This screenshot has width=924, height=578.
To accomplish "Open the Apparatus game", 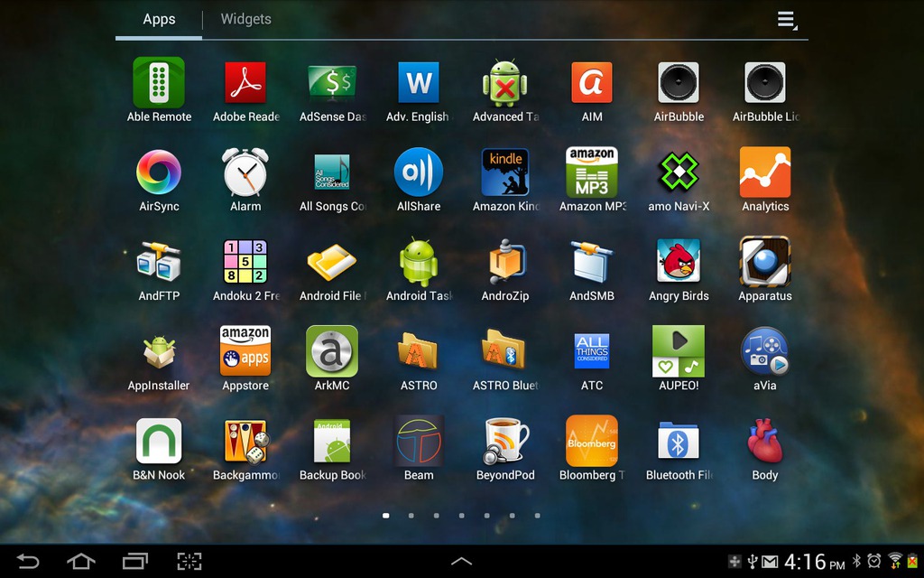I will tap(765, 262).
